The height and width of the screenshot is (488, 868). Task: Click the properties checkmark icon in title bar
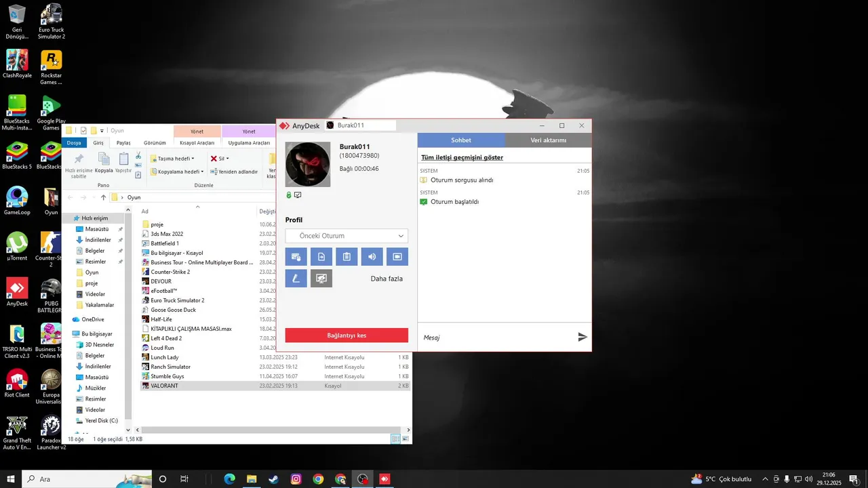[83, 131]
